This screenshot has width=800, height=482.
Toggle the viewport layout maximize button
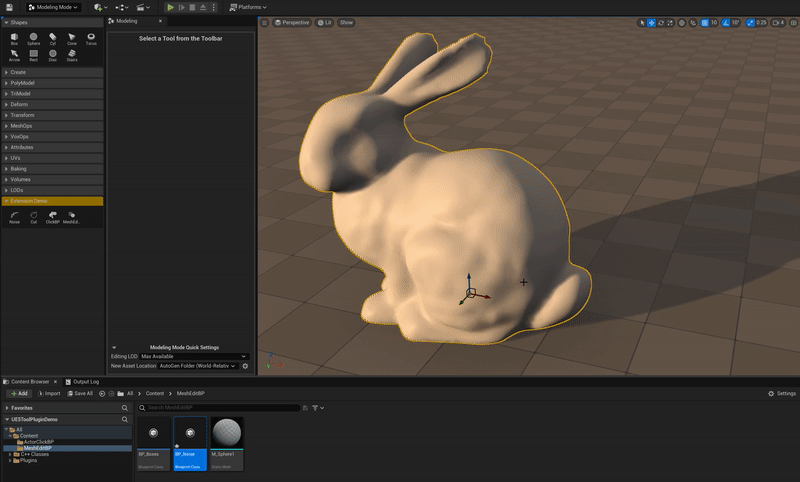(793, 22)
